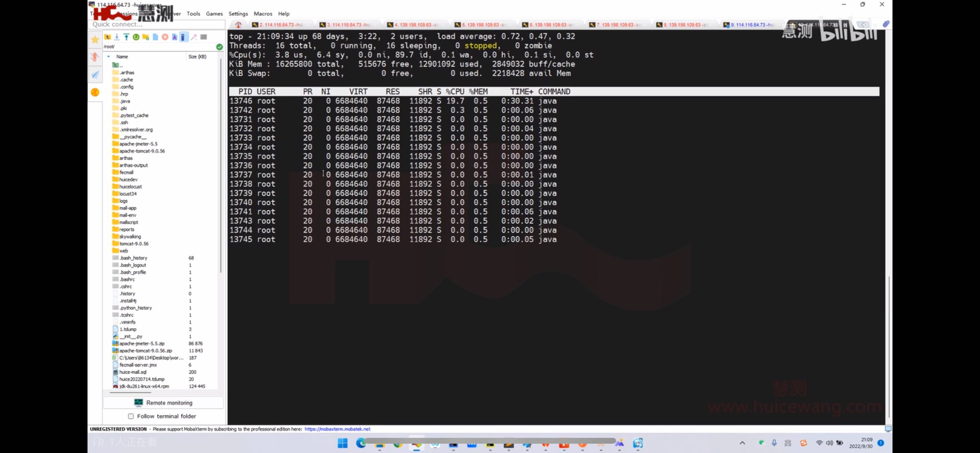Image resolution: width=980 pixels, height=453 pixels.
Task: Click green checkmark beside path field
Action: 219,47
